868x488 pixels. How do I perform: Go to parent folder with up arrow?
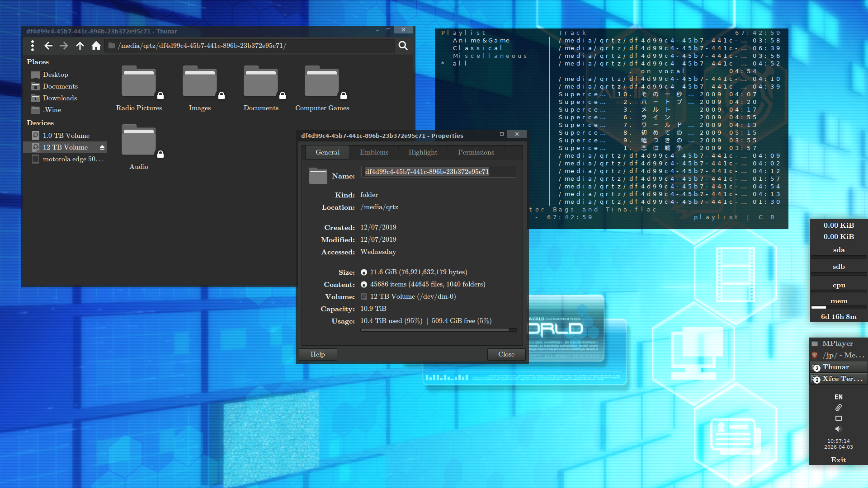[x=80, y=46]
